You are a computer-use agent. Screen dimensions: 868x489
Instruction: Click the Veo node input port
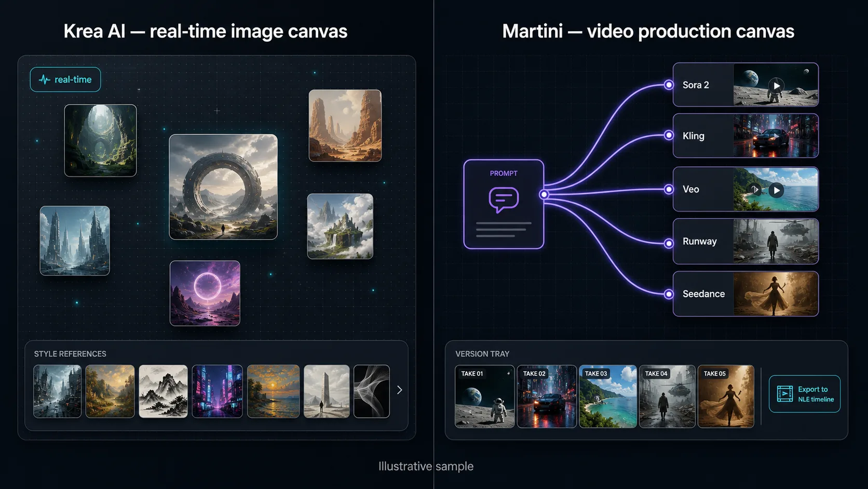coord(669,189)
